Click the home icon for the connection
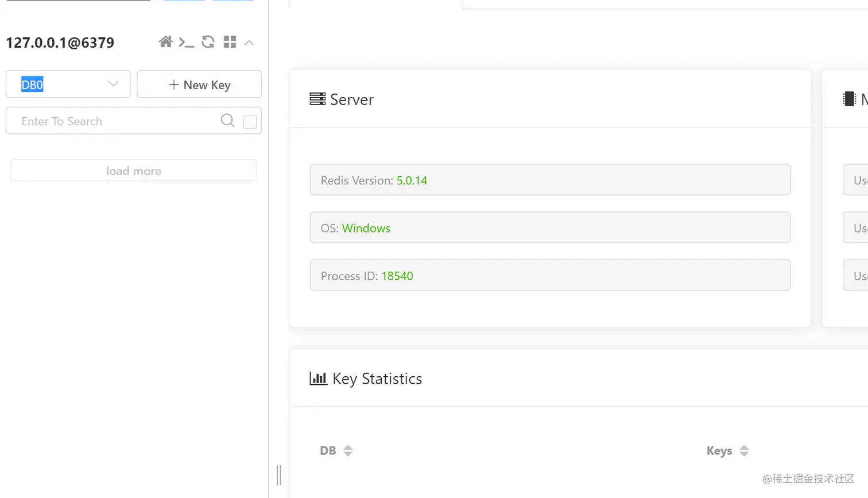Image resolution: width=868 pixels, height=498 pixels. click(165, 42)
